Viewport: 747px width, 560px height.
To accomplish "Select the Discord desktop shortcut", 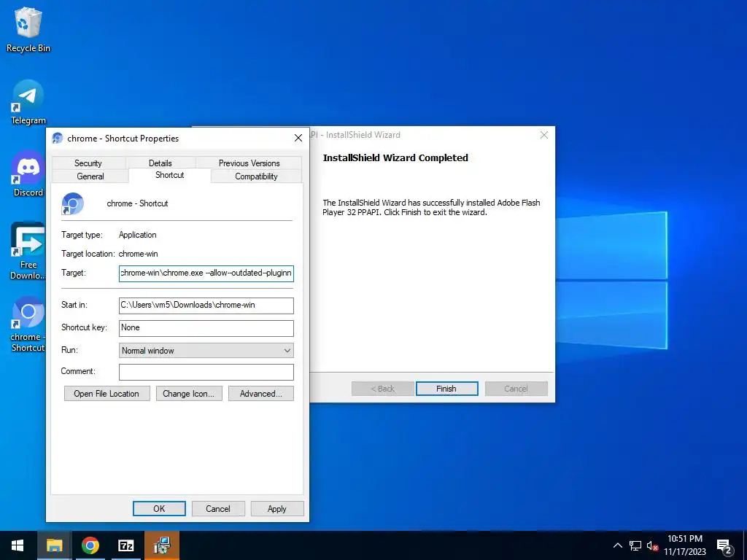I will click(28, 174).
